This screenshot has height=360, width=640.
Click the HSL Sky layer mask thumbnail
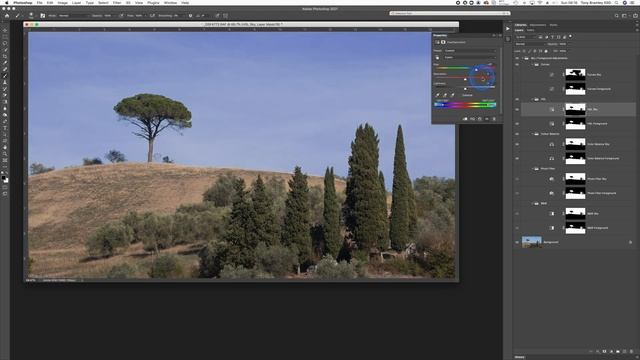tap(575, 109)
